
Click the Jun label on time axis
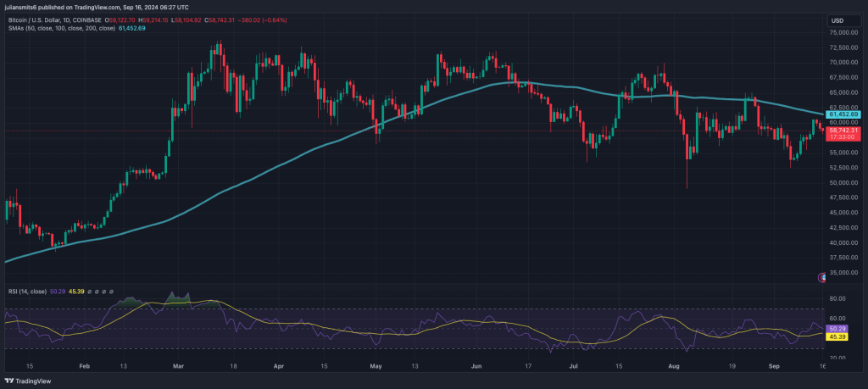(x=477, y=366)
